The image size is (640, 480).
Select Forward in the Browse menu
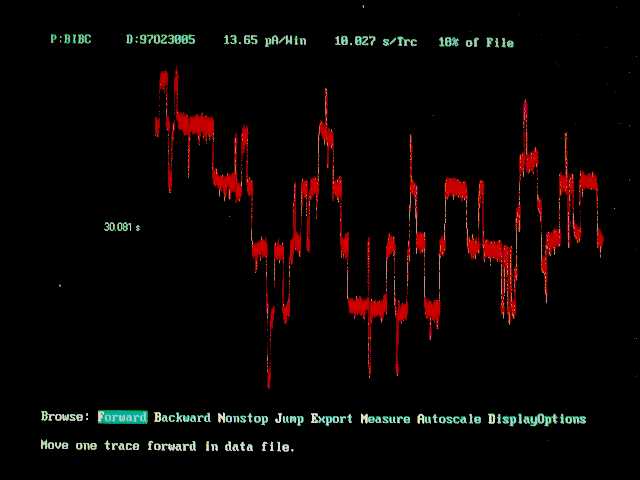(122, 418)
